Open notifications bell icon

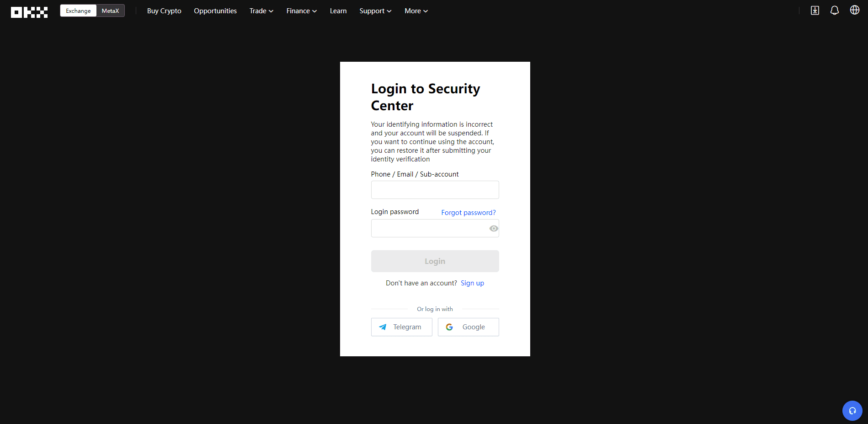[x=834, y=11]
